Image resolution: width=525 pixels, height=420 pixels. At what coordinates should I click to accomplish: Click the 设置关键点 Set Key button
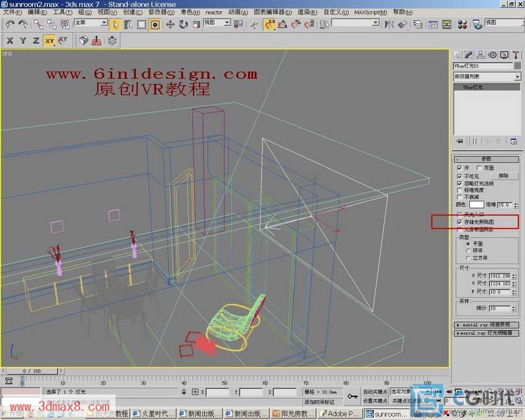point(375,400)
